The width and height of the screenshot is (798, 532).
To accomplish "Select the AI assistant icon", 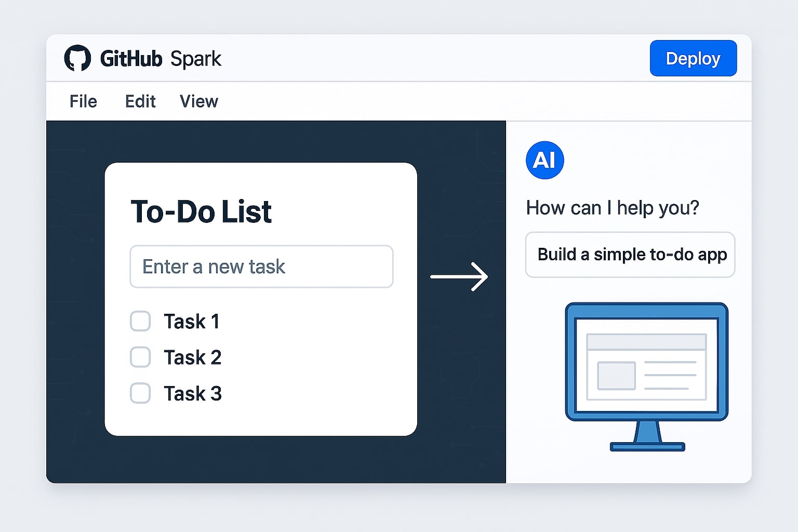I will pyautogui.click(x=544, y=161).
